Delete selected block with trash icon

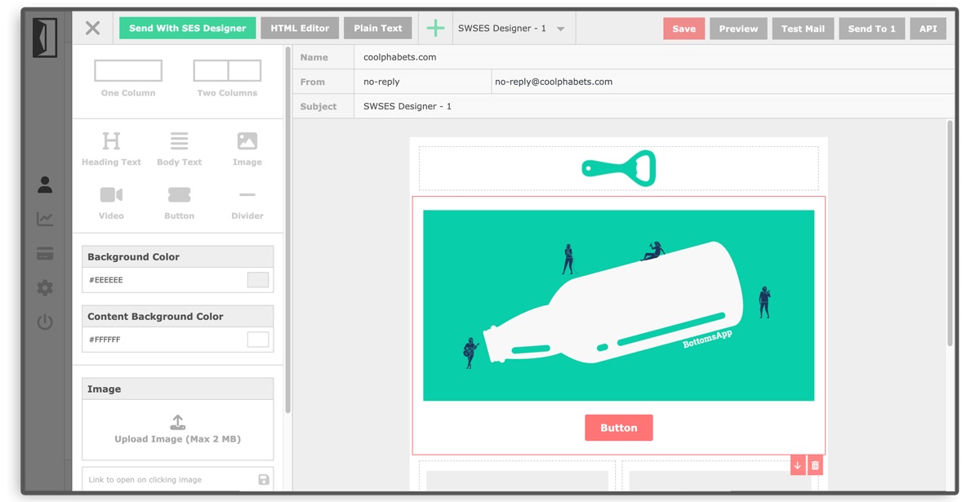tap(815, 465)
